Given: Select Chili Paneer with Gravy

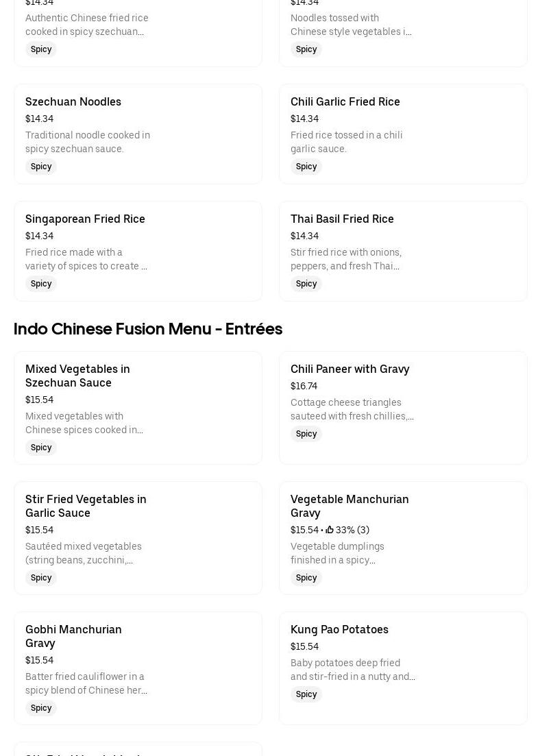Looking at the screenshot, I should (x=350, y=369).
